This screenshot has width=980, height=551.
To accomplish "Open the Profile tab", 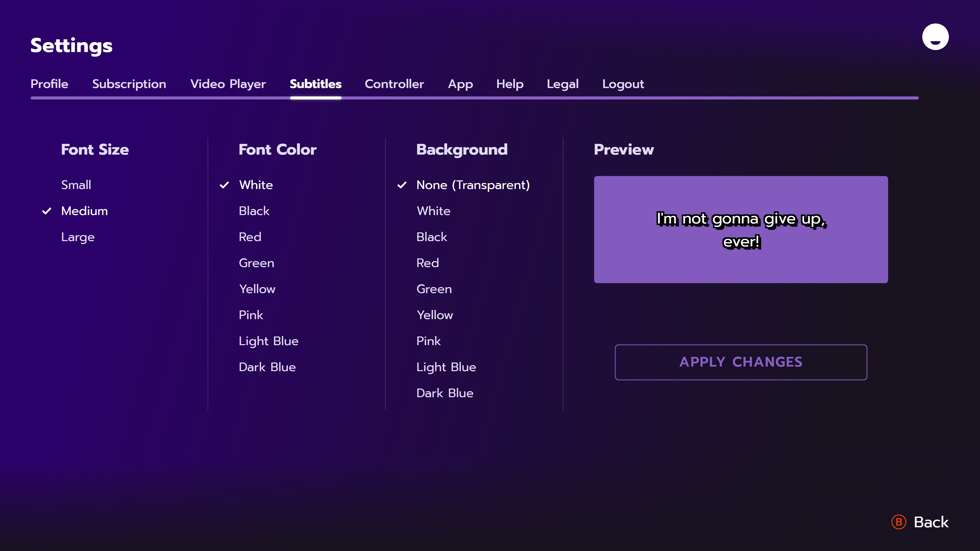I will point(50,84).
